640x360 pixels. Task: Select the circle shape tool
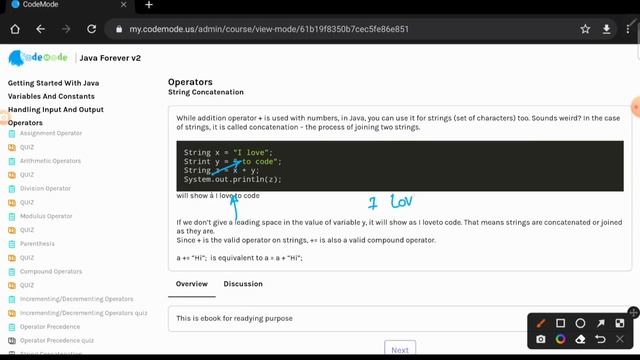click(x=580, y=323)
